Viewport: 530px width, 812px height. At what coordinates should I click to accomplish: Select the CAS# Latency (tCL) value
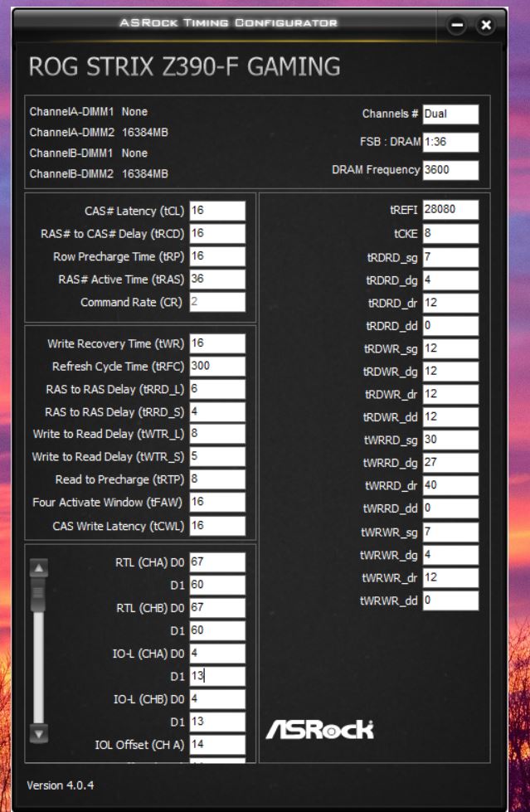217,211
